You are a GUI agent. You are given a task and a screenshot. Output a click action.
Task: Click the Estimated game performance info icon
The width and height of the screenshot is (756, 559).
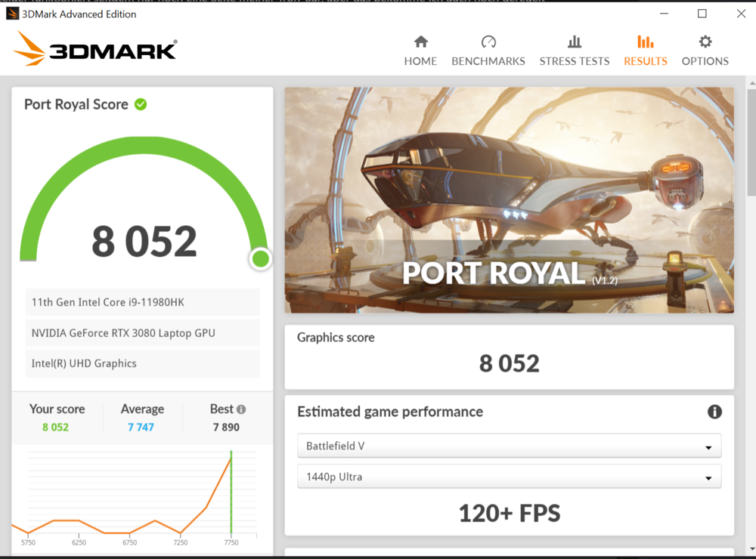[714, 412]
